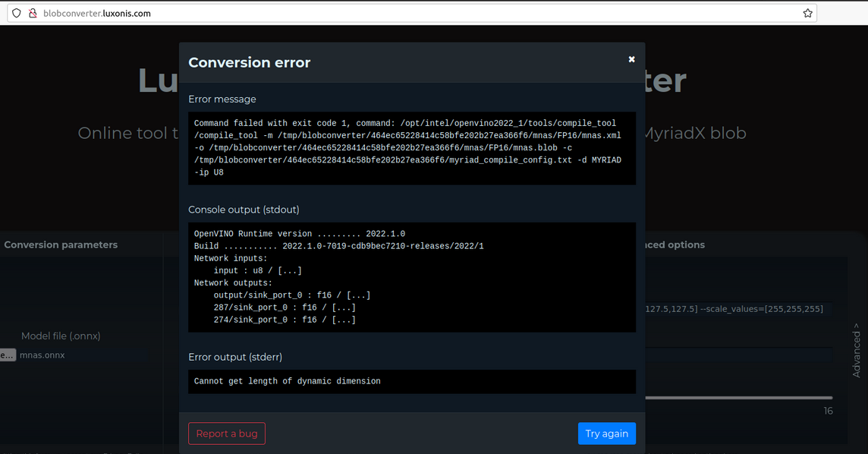Expand the vertical Advanced panel toggle

[857, 351]
